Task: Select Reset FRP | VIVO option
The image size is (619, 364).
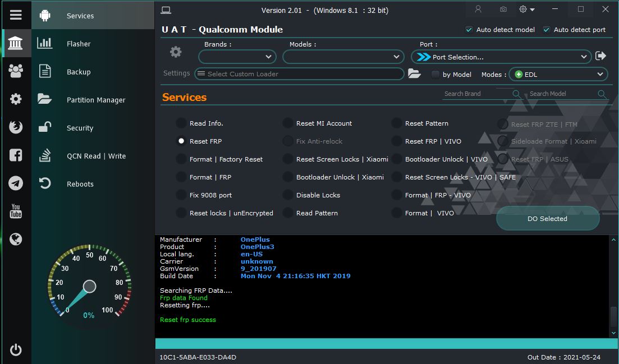Action: (x=396, y=141)
